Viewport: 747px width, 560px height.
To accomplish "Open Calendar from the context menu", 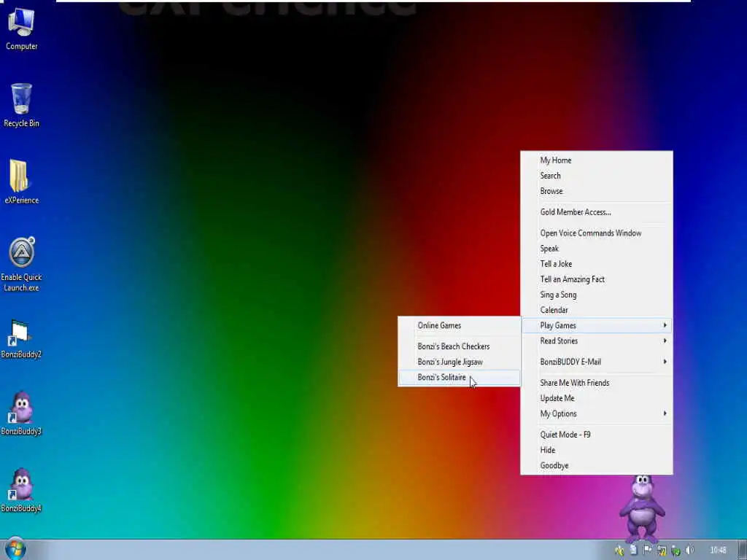I will click(x=597, y=310).
